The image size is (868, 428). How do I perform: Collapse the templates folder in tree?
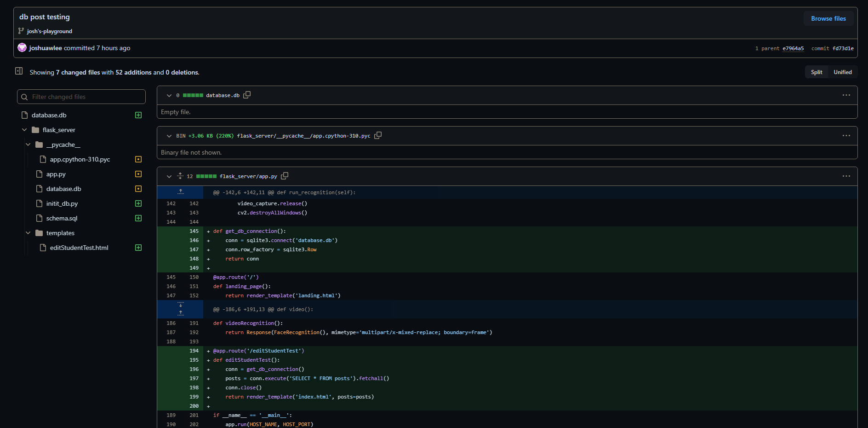click(x=28, y=233)
